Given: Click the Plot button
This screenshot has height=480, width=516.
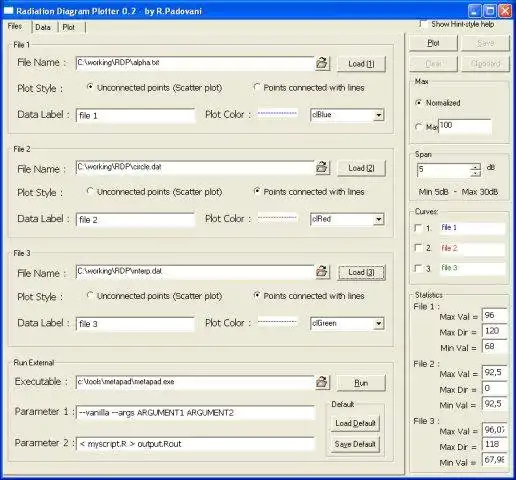Looking at the screenshot, I should 433,43.
